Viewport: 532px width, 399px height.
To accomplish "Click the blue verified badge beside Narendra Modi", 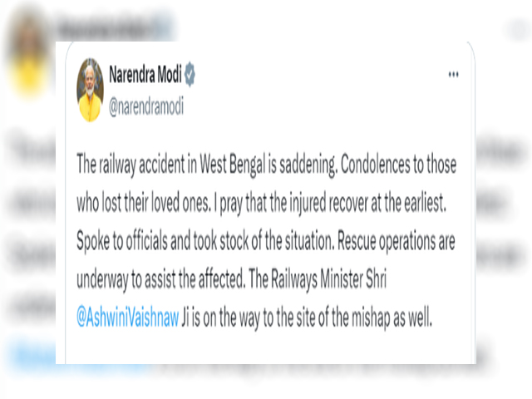I will coord(190,74).
